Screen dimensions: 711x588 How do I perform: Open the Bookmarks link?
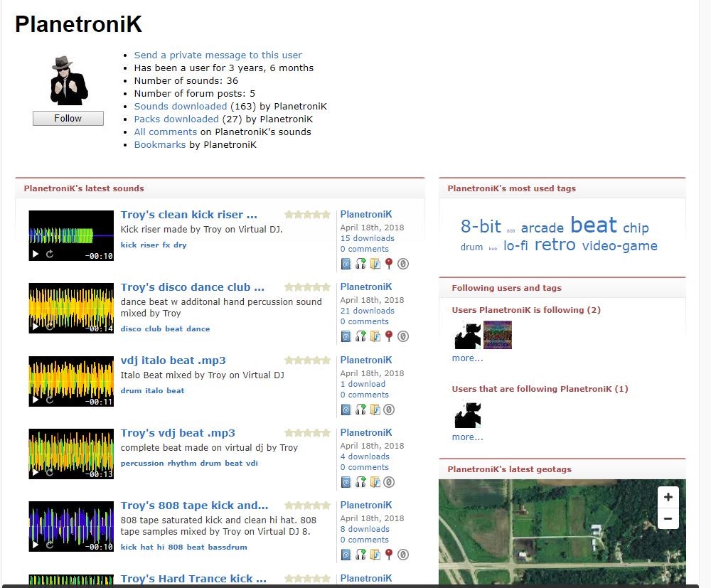tap(160, 144)
